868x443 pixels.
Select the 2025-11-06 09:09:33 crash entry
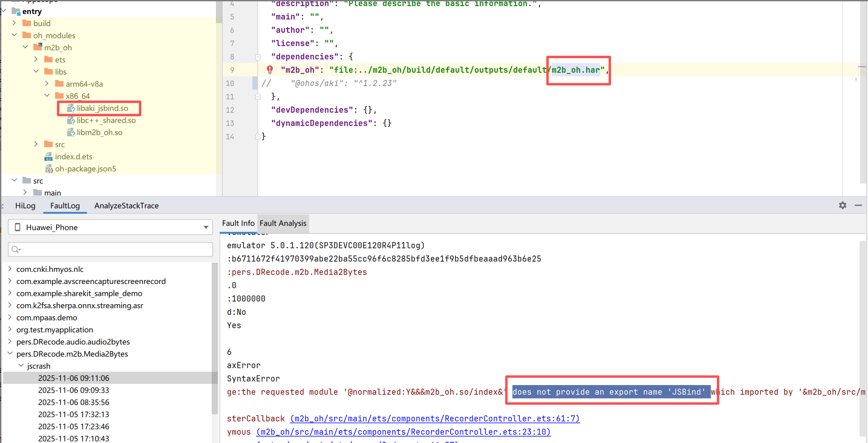point(73,390)
